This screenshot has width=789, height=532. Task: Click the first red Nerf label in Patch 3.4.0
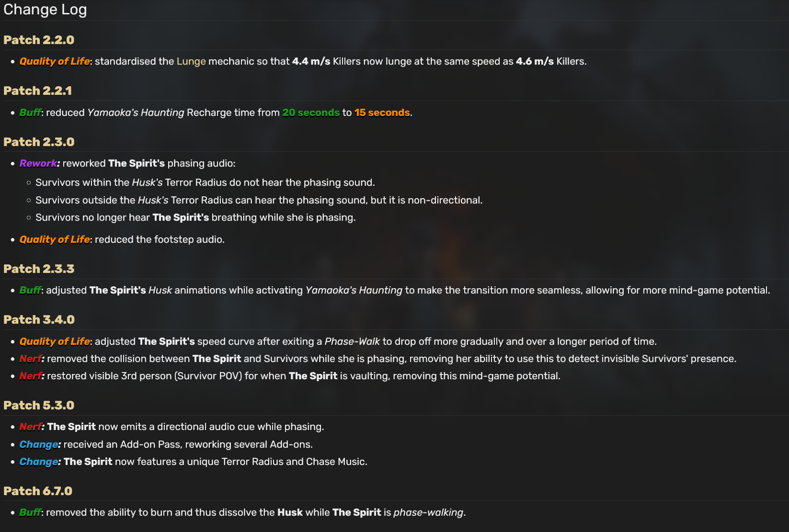coord(31,359)
